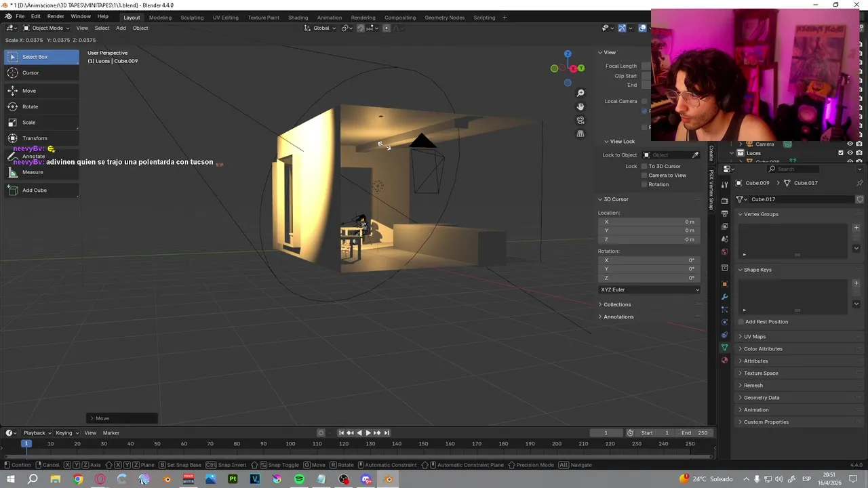Choose the Scale tool
Screen dimensions: 868x488
(41, 123)
